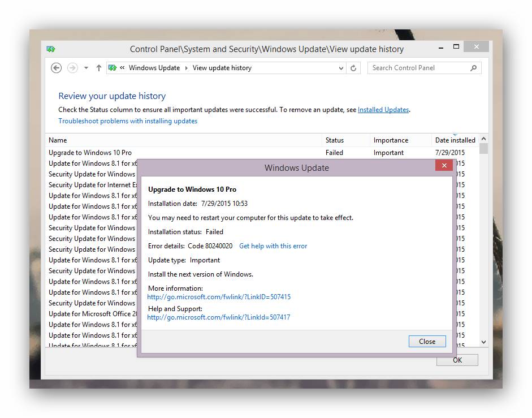Sort by the Status column header
This screenshot has width=532, height=418.
point(334,140)
